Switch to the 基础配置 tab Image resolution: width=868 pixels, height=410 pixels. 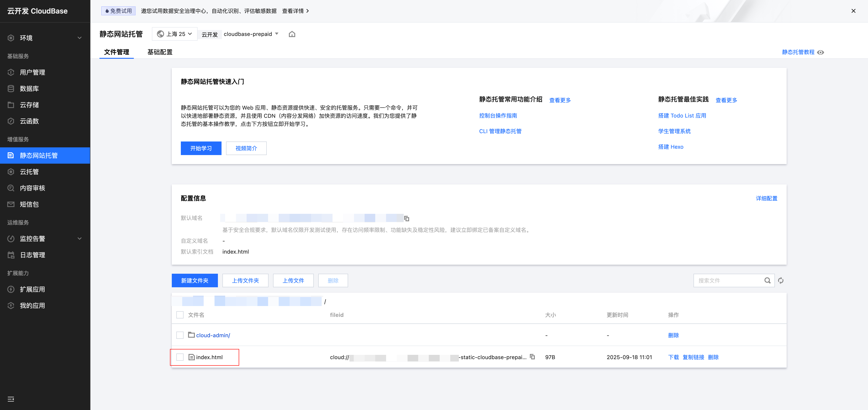click(x=160, y=52)
